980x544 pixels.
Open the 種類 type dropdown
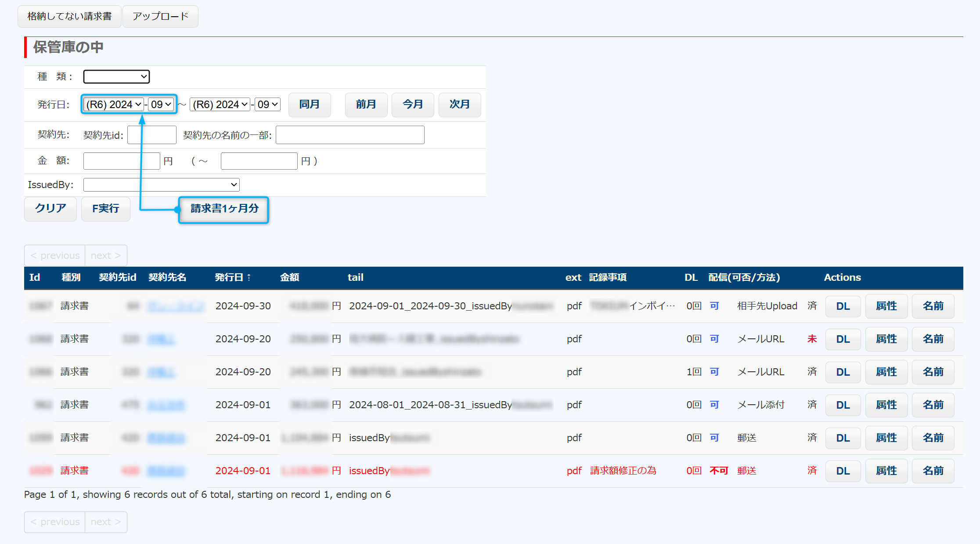coord(116,76)
